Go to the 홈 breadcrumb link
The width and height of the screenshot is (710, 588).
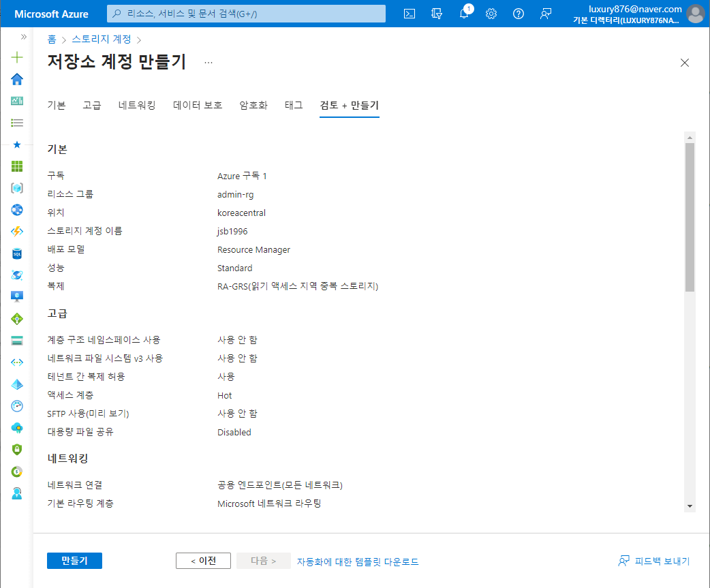point(52,40)
